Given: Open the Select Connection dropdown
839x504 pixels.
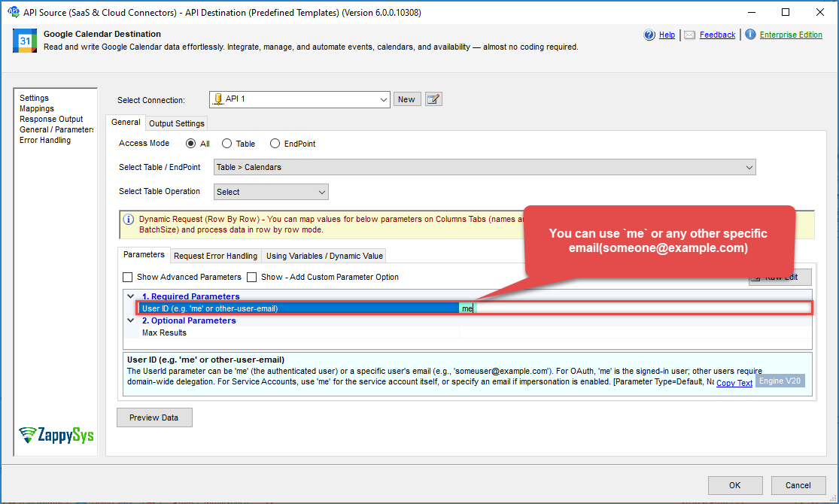Looking at the screenshot, I should 384,99.
